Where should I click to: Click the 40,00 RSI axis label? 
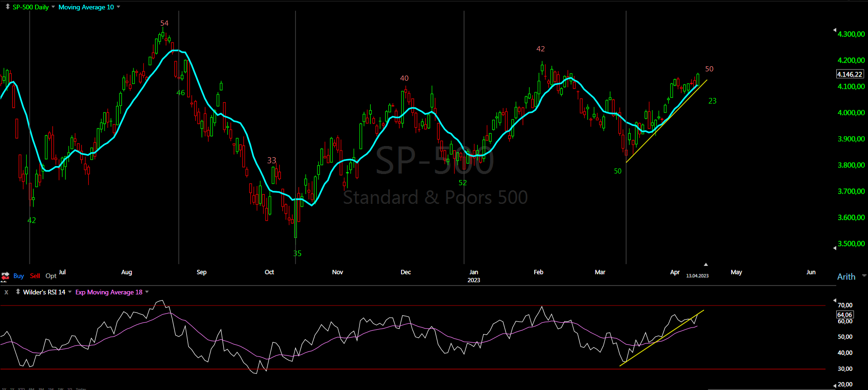coord(845,353)
